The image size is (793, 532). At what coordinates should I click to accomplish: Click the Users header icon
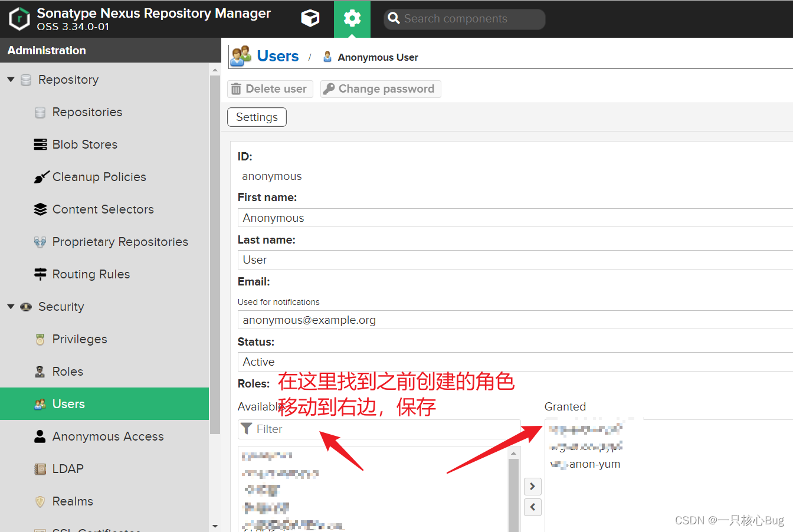point(241,56)
